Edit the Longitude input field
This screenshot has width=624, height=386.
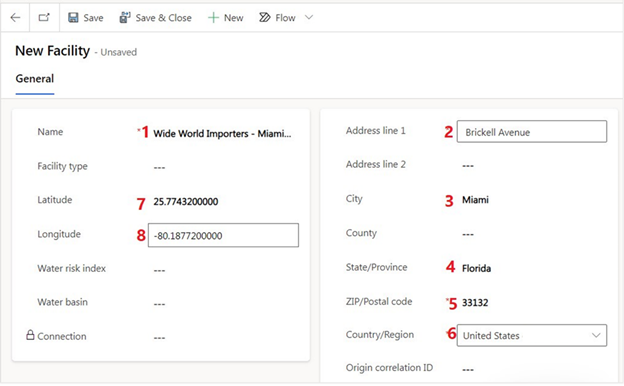point(223,235)
